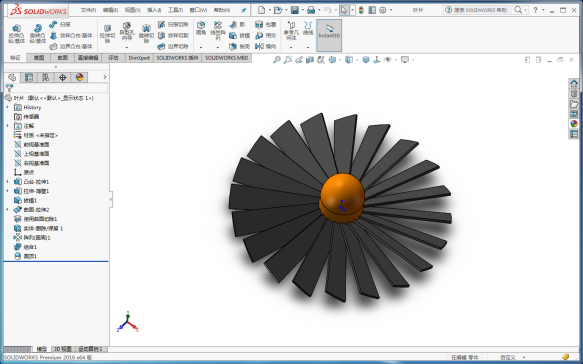Expand the 拉伸-薄壁1 feature node
Screen dimensions: 583x364
pos(7,191)
